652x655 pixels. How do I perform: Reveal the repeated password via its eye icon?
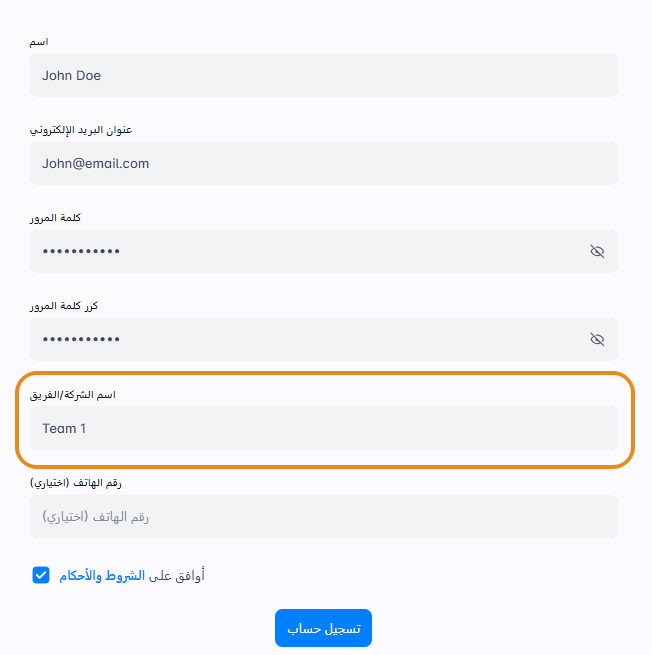pyautogui.click(x=597, y=339)
